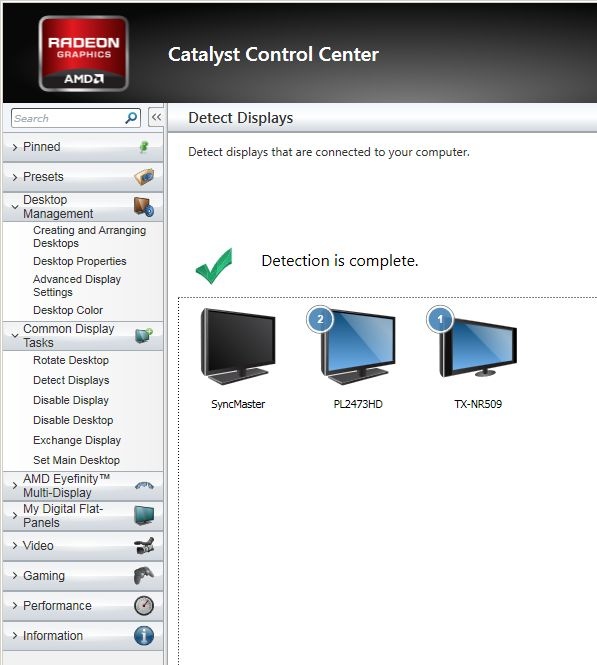This screenshot has width=597, height=665.
Task: Click the My Digital Flat-Panels monitor icon
Action: pyautogui.click(x=144, y=515)
